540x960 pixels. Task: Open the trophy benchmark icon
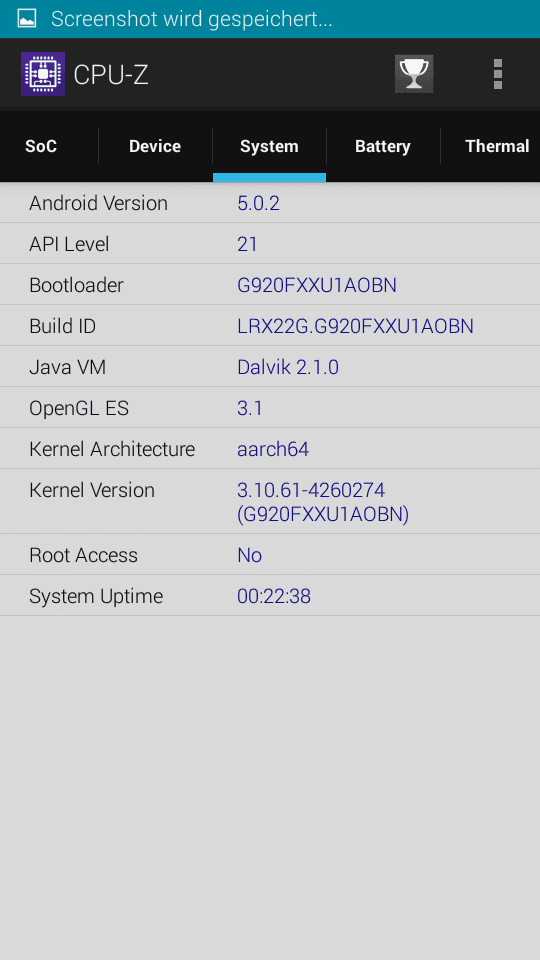tap(414, 74)
